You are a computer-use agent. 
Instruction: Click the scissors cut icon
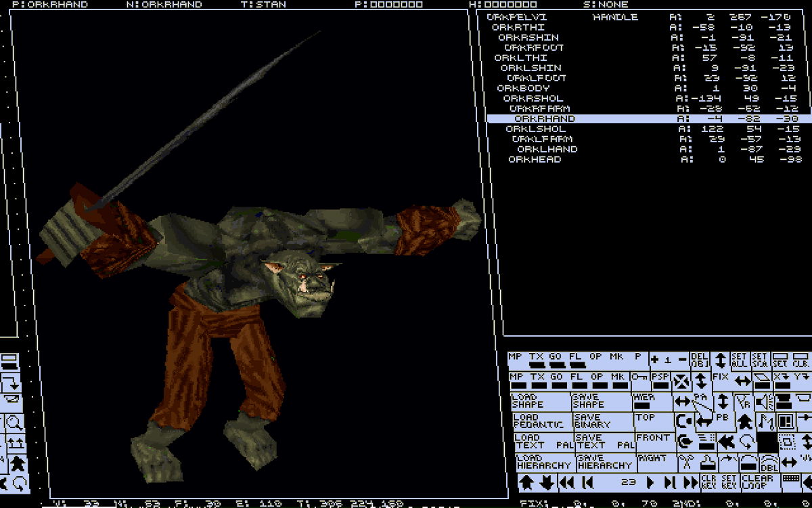[x=687, y=463]
